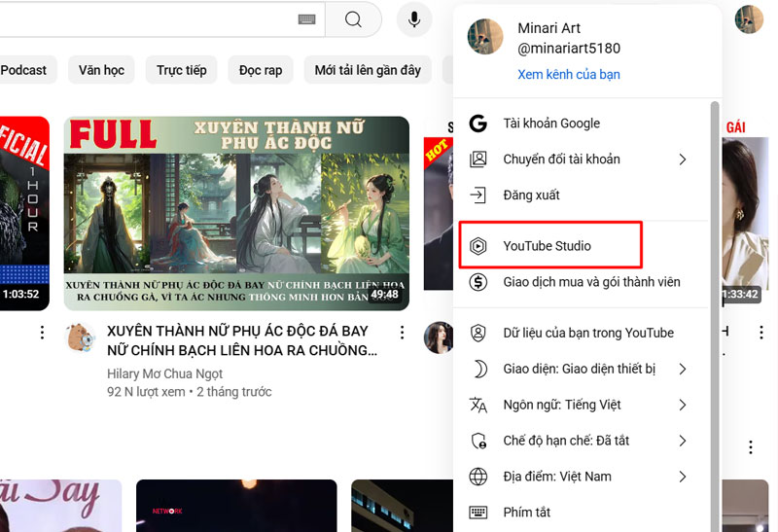Viewport: 778px width, 532px height.
Task: Expand Địa điểm Việt Nam chevron
Action: coord(683,477)
